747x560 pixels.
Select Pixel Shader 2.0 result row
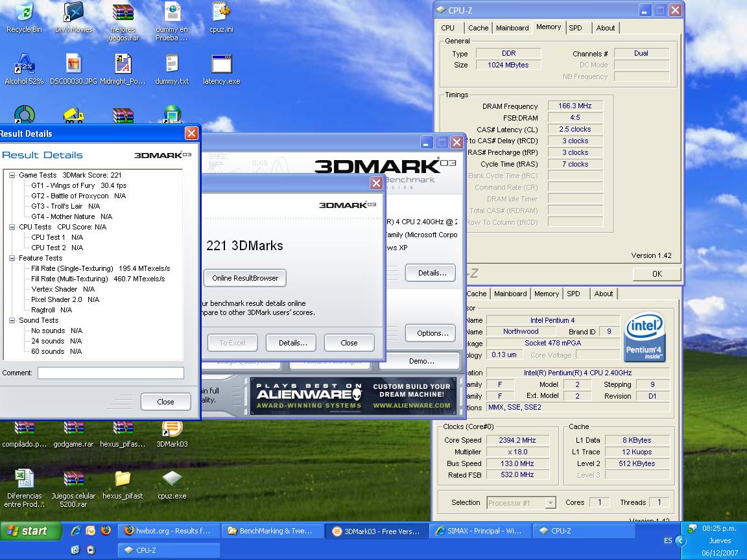click(65, 299)
